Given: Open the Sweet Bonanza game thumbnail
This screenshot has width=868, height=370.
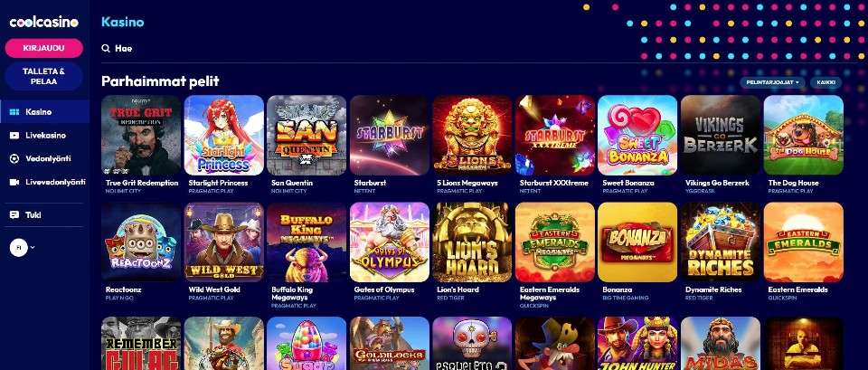Looking at the screenshot, I should tap(637, 135).
